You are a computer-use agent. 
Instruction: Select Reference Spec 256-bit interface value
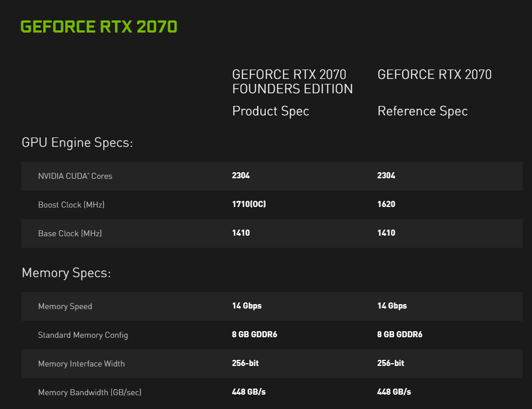[390, 363]
